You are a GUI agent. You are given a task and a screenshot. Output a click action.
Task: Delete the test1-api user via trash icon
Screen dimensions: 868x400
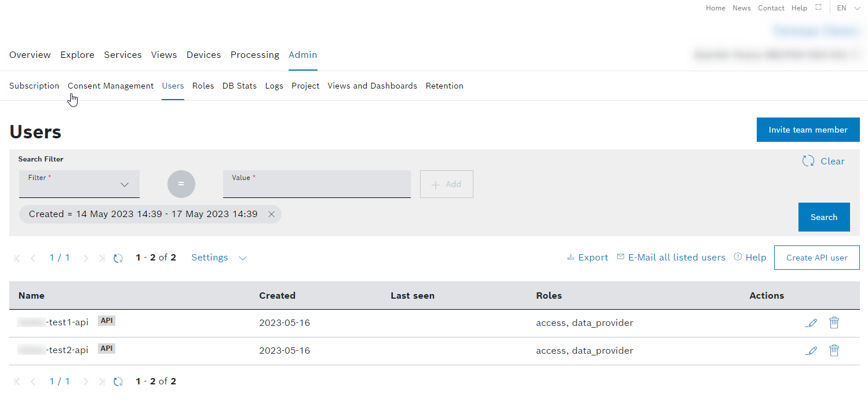(834, 322)
